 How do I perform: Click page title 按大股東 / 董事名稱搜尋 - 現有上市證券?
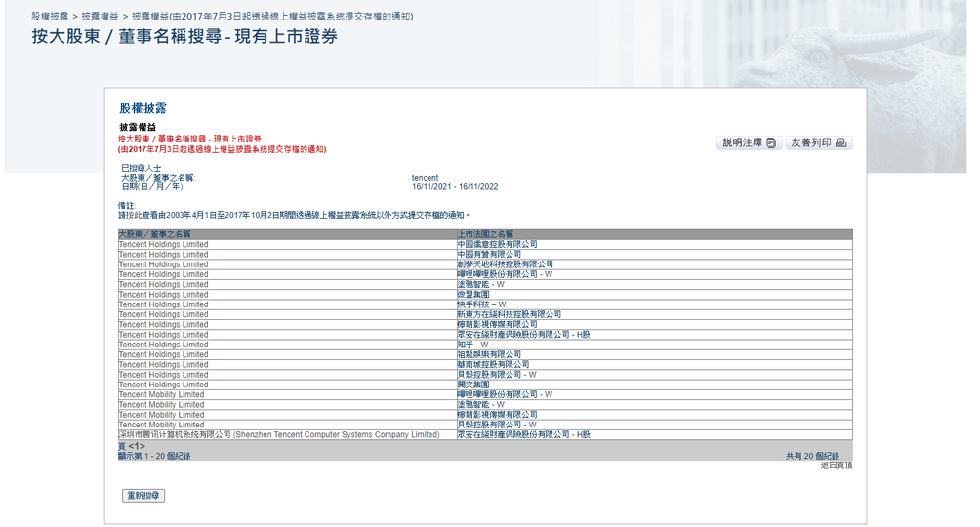[185, 36]
